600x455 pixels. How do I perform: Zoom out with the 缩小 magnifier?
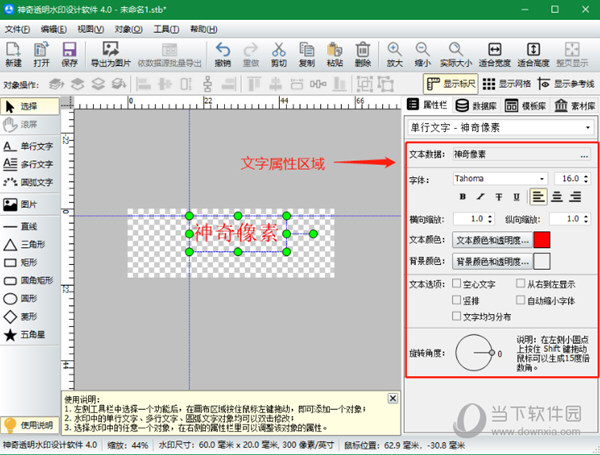[422, 54]
